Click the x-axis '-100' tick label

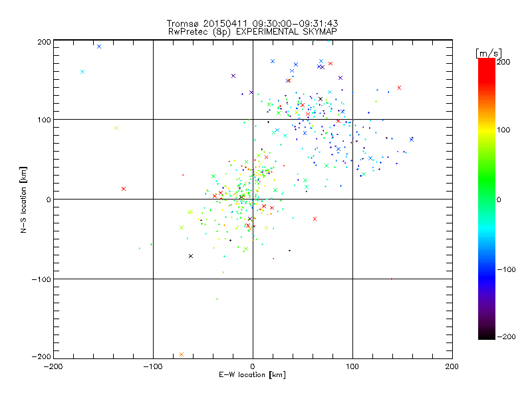(x=153, y=366)
